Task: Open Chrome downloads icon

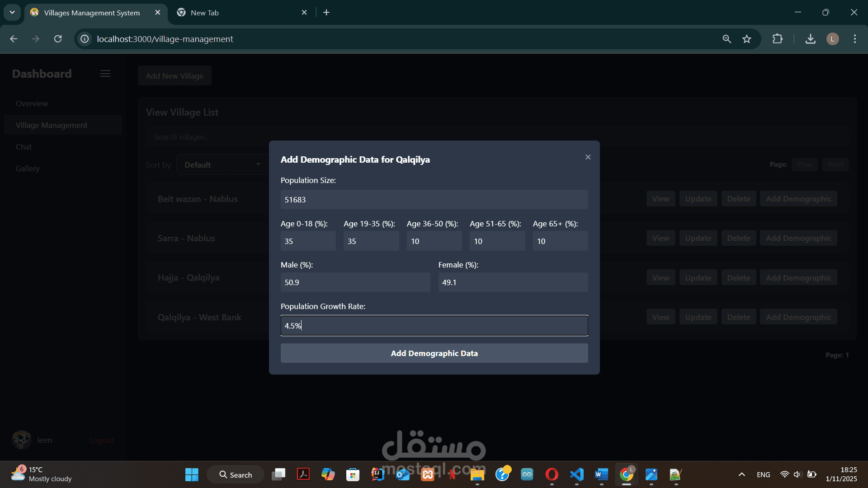Action: pos(811,39)
